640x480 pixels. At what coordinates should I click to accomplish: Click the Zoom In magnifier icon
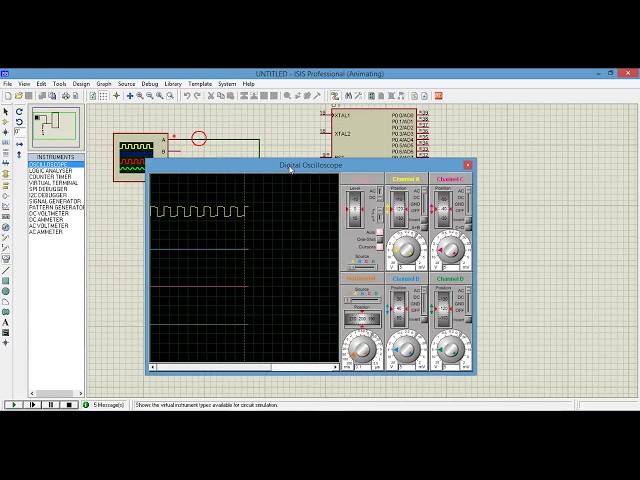pos(140,96)
